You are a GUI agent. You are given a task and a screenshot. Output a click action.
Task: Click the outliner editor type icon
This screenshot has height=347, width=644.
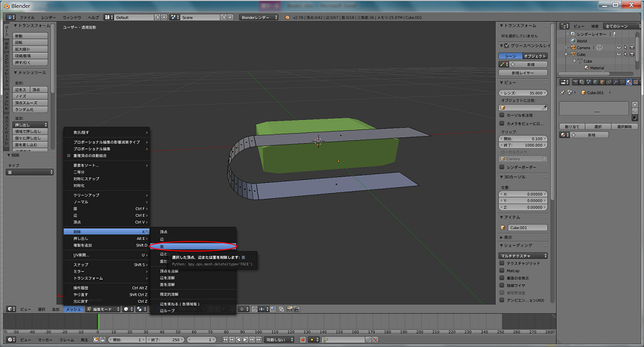[x=565, y=25]
